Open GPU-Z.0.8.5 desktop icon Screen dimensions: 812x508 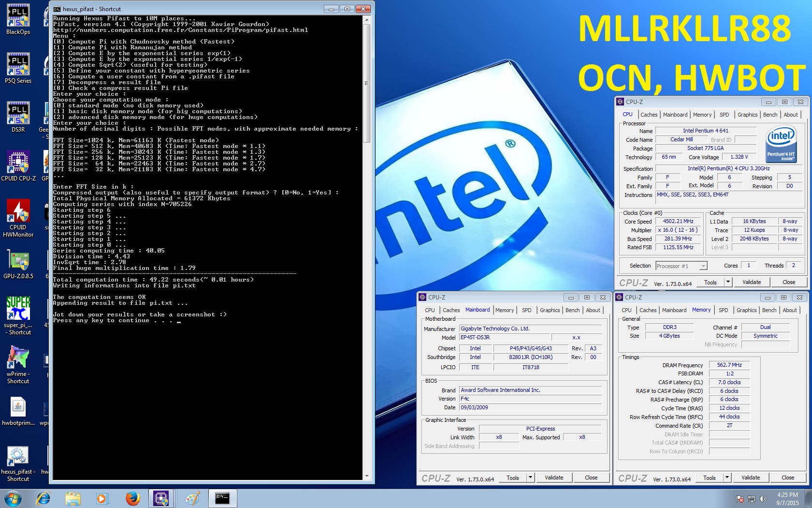coord(18,264)
